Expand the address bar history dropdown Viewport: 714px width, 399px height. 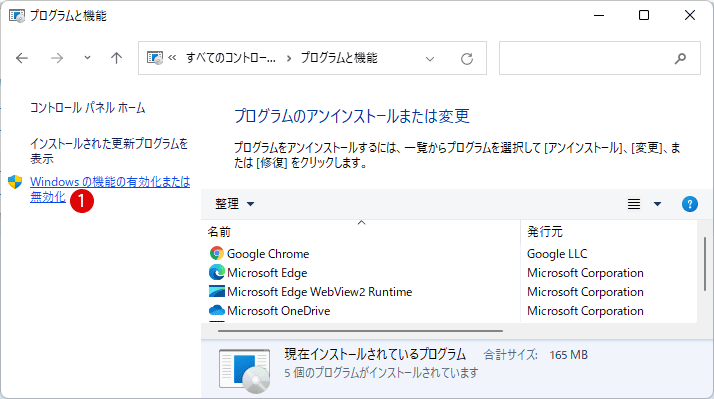[x=429, y=59]
